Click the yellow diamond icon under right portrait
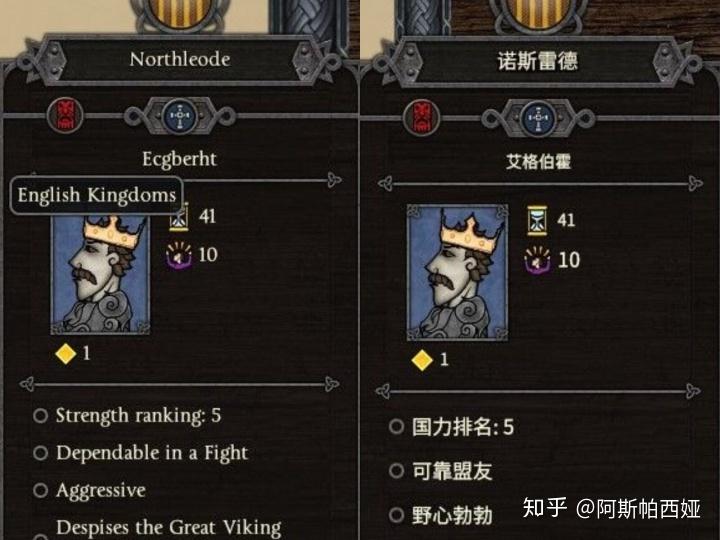Image resolution: width=720 pixels, height=540 pixels. [x=422, y=360]
